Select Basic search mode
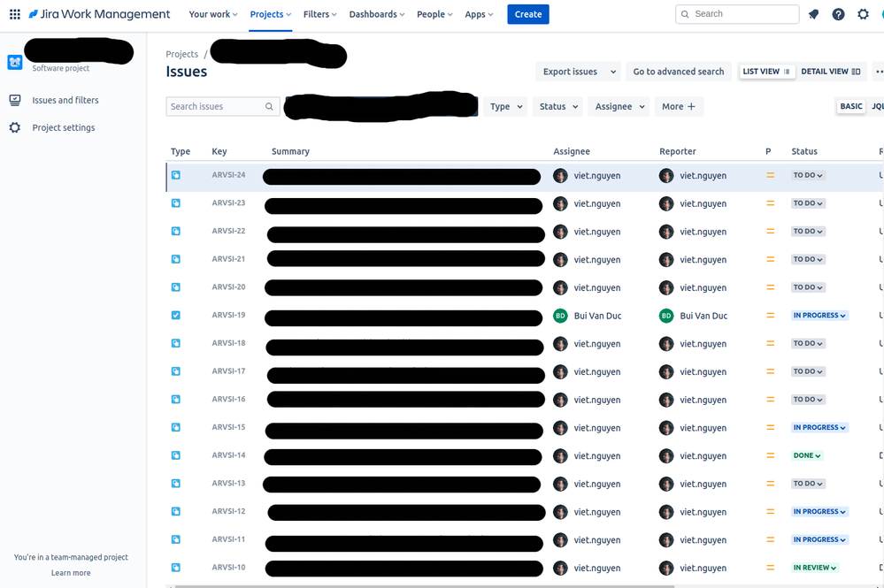Image resolution: width=884 pixels, height=588 pixels. tap(850, 106)
